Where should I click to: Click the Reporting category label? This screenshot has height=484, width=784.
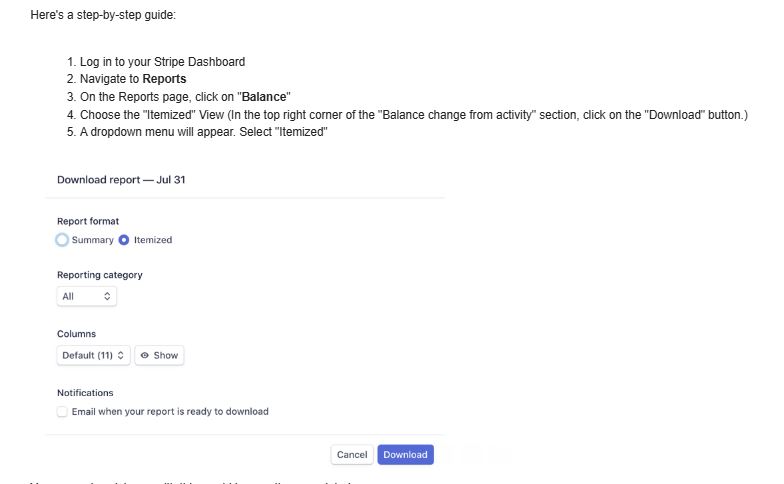tap(100, 275)
